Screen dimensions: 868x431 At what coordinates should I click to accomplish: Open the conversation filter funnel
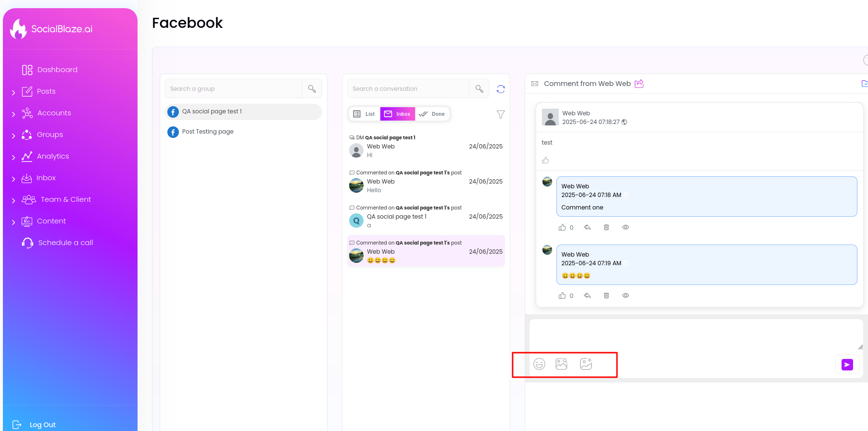click(501, 114)
